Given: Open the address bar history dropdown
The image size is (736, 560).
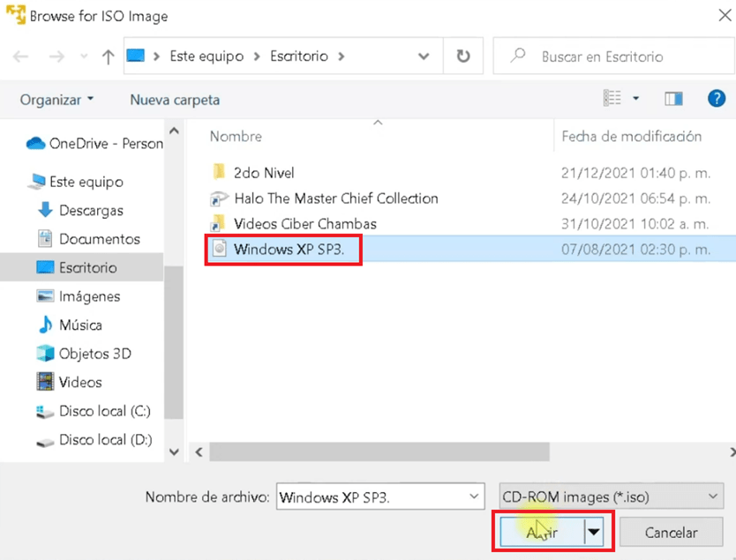Looking at the screenshot, I should pyautogui.click(x=424, y=56).
